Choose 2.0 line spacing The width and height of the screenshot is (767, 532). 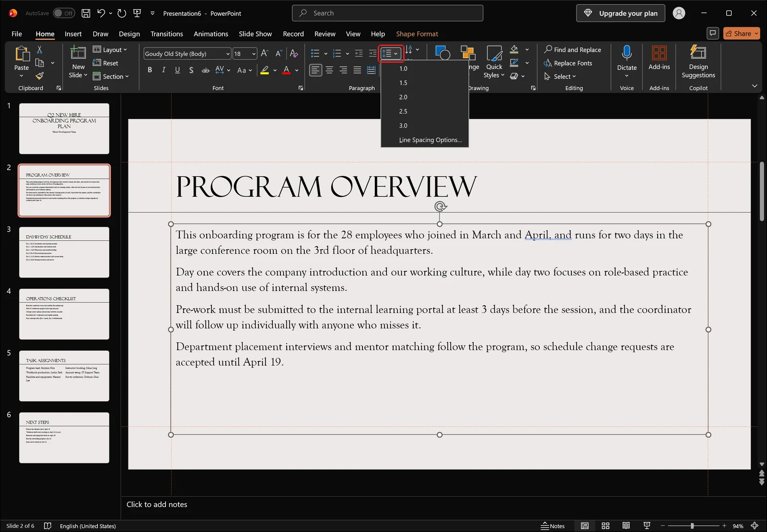pyautogui.click(x=425, y=97)
